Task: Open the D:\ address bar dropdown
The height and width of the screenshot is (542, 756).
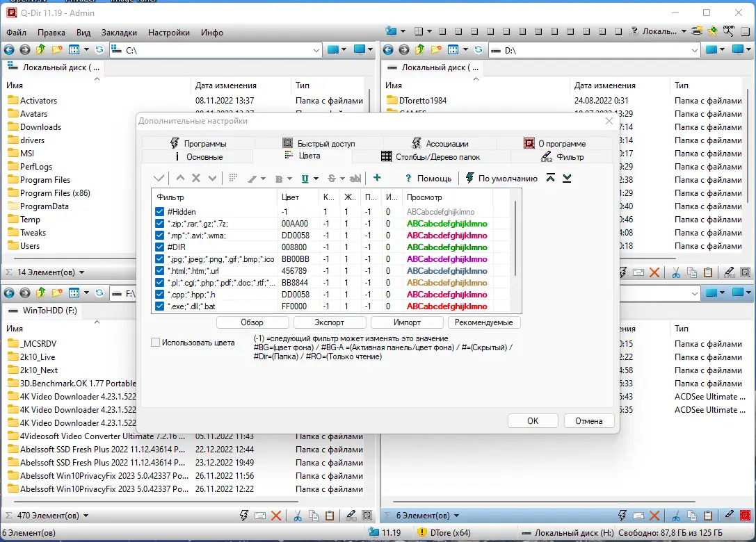Action: point(694,50)
